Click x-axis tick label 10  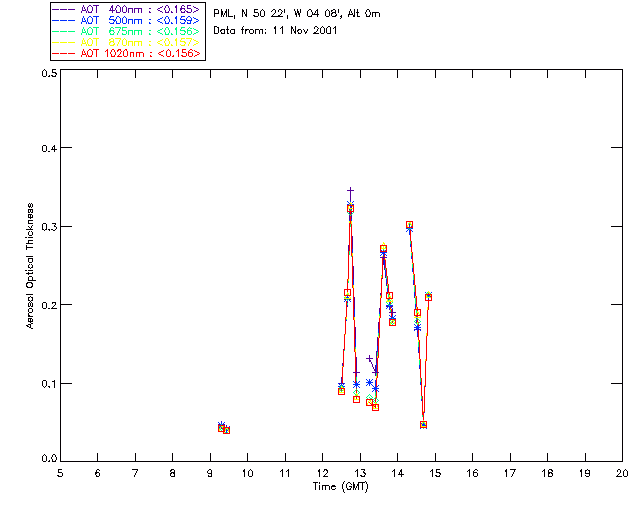coord(247,474)
